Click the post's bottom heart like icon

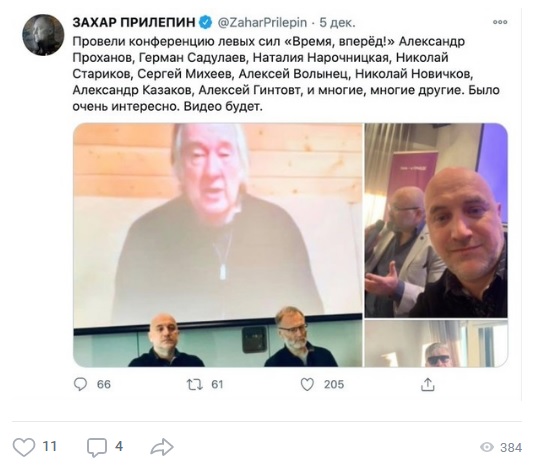[24, 447]
